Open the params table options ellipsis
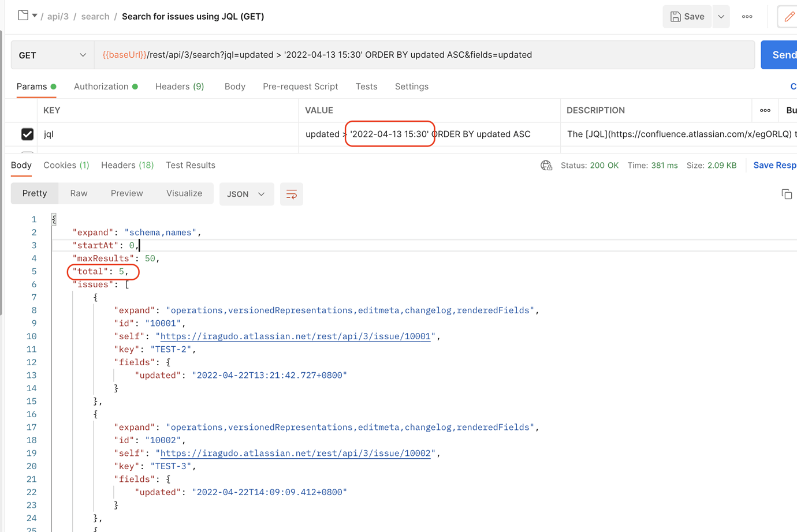This screenshot has height=532, width=797. (x=765, y=110)
